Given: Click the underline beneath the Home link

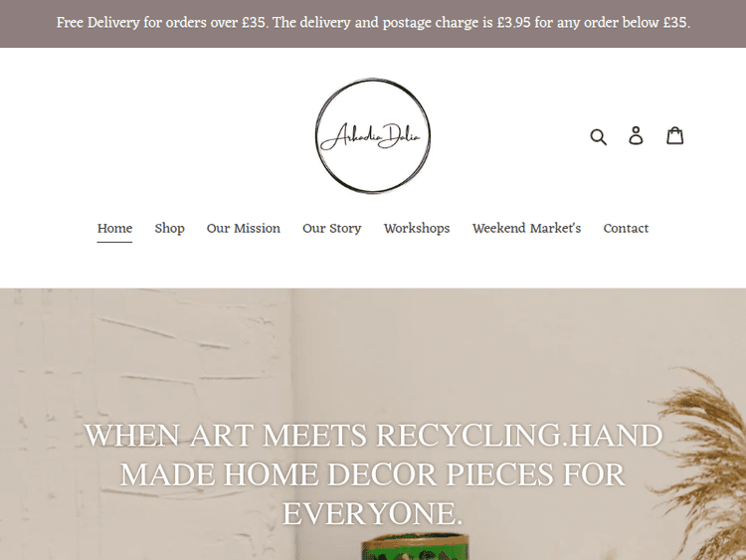Looking at the screenshot, I should pyautogui.click(x=114, y=242).
